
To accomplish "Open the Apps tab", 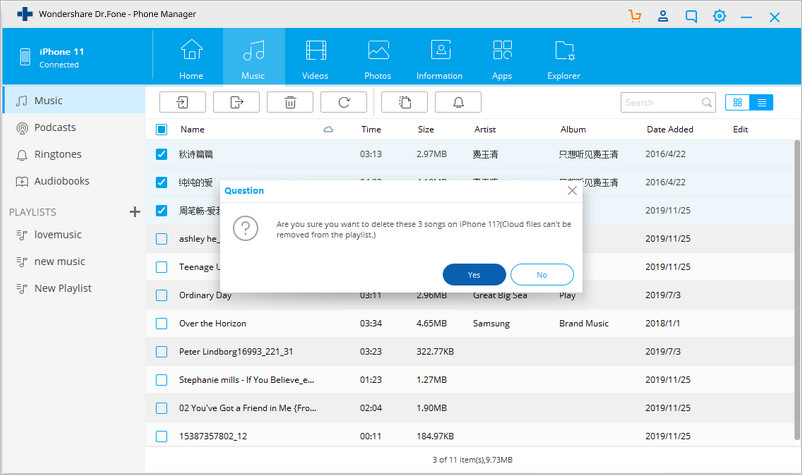I will click(502, 59).
